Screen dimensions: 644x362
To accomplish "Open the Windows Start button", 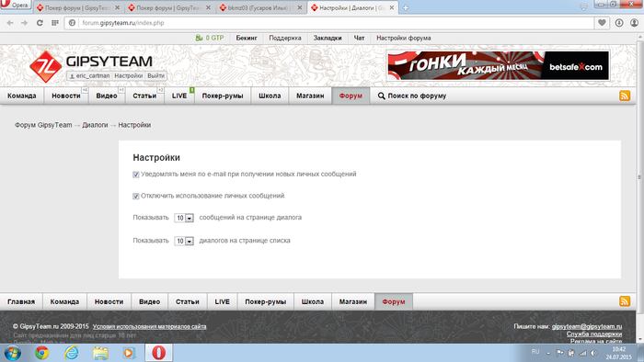I will coord(12,353).
